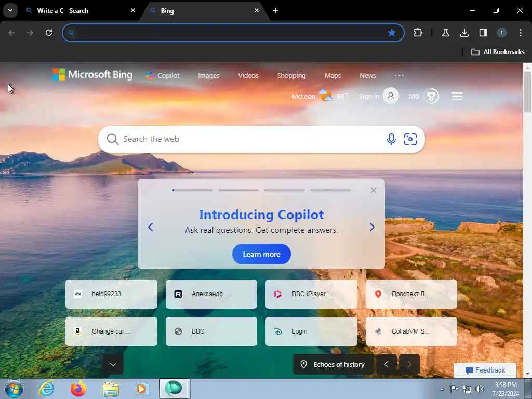Go to Microsoft Bing home logo
532x399 pixels.
pos(92,75)
